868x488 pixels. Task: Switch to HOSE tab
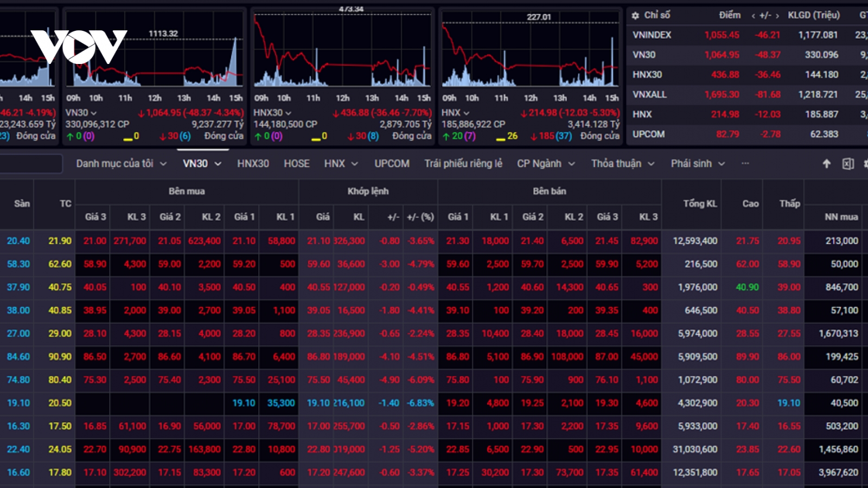pyautogui.click(x=297, y=163)
